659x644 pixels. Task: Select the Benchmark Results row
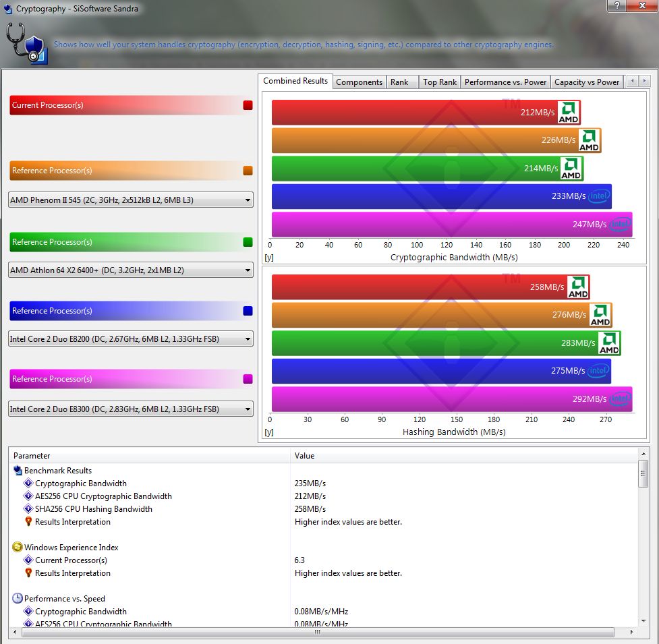tap(323, 471)
